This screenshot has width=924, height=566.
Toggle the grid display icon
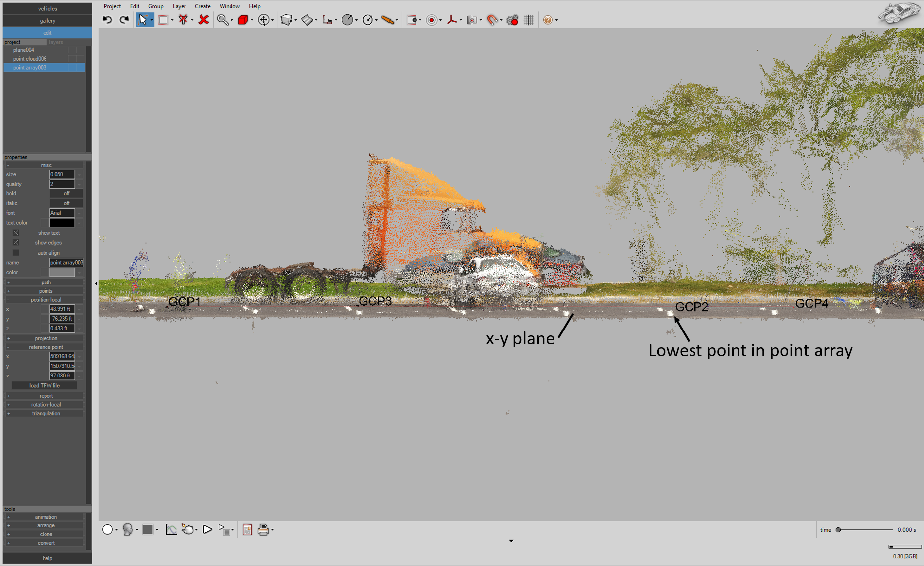tap(528, 20)
